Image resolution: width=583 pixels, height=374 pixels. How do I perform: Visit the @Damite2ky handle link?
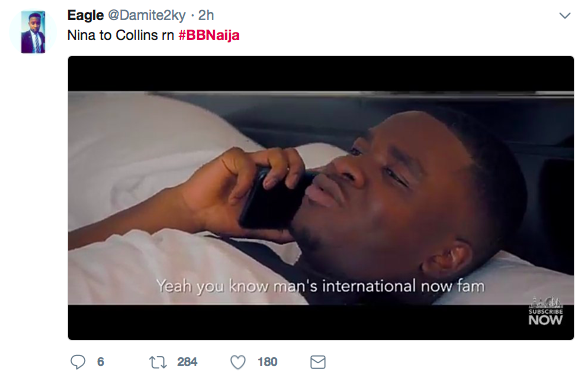(x=146, y=15)
